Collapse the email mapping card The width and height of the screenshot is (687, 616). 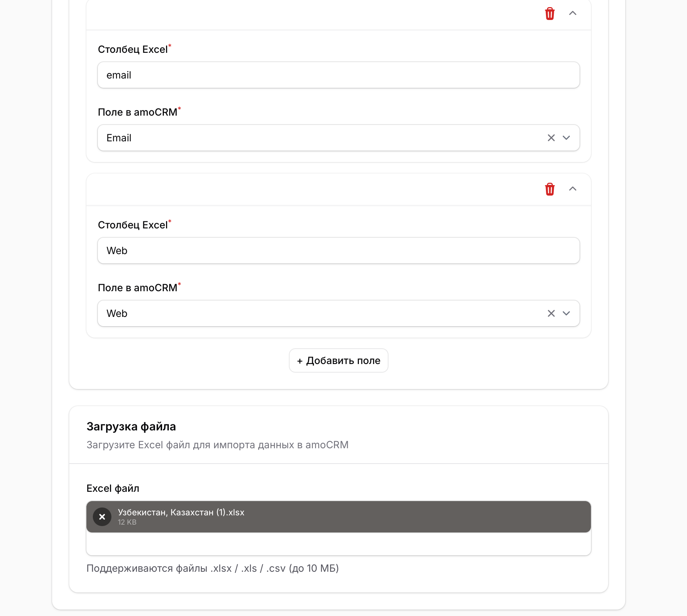coord(572,14)
